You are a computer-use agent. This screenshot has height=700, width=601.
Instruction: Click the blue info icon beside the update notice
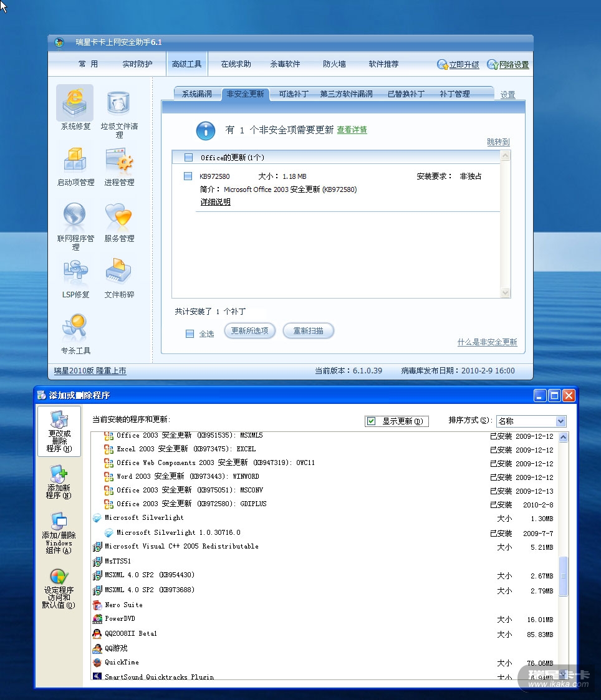(205, 130)
